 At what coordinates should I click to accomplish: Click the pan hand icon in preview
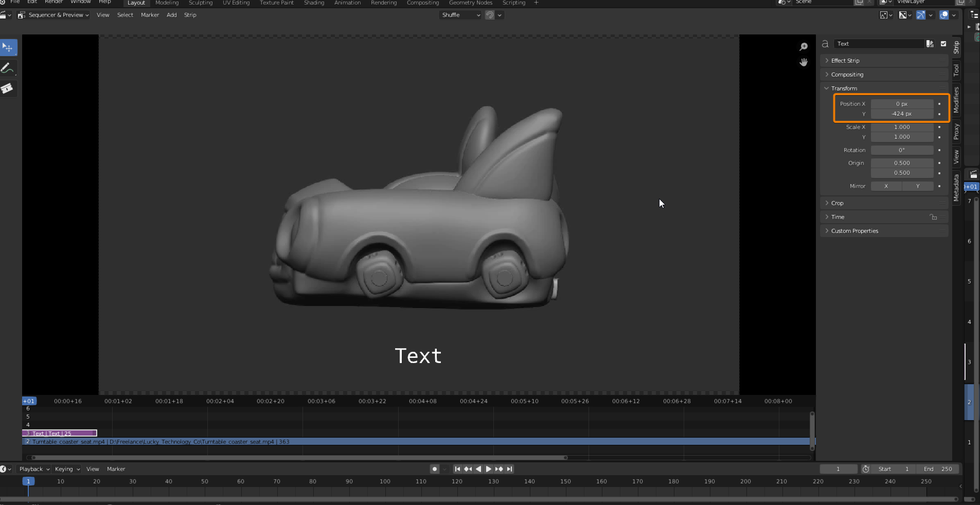point(804,62)
